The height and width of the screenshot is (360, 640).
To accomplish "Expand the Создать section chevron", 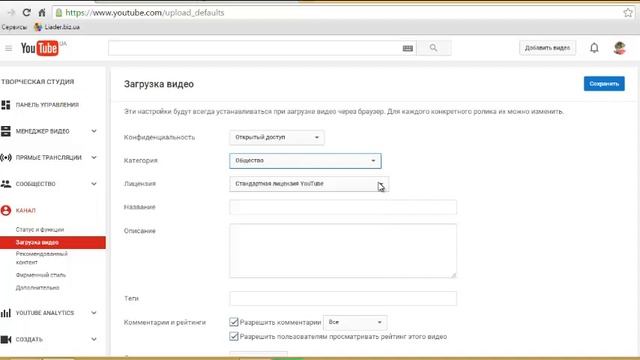I will [94, 339].
